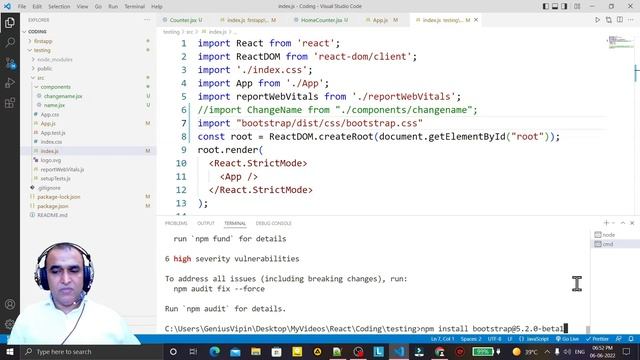Switch to the Output panel tab
This screenshot has height=360, width=640.
point(206,223)
